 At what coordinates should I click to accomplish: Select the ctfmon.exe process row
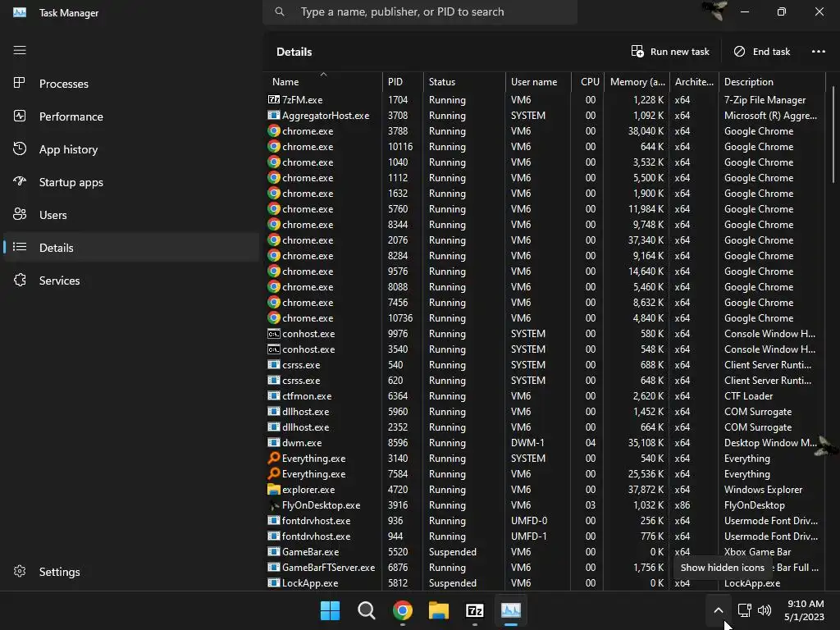pos(546,396)
